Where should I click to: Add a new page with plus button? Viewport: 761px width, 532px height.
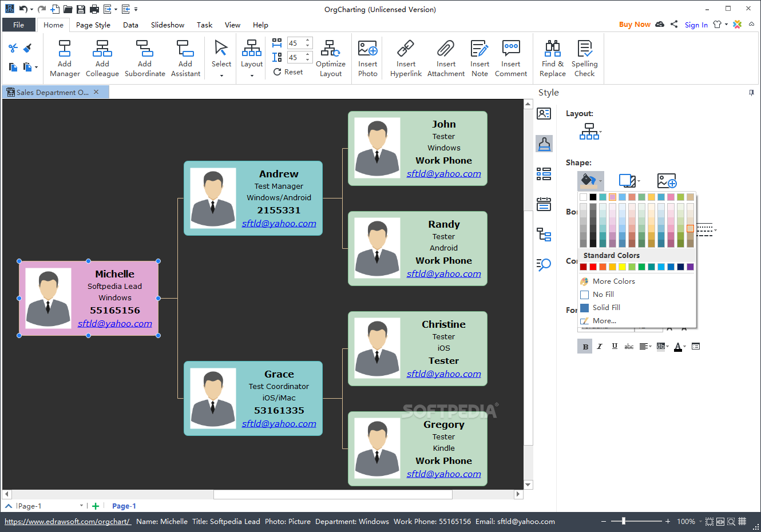(96, 506)
